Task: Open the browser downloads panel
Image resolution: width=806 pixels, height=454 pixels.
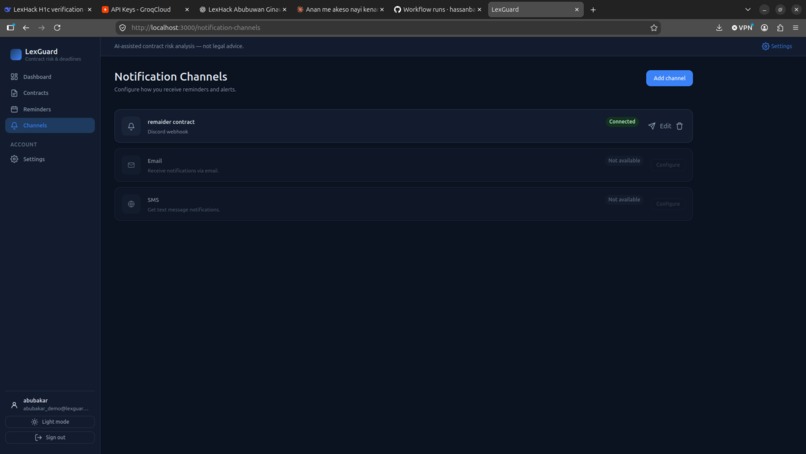Action: coord(719,28)
